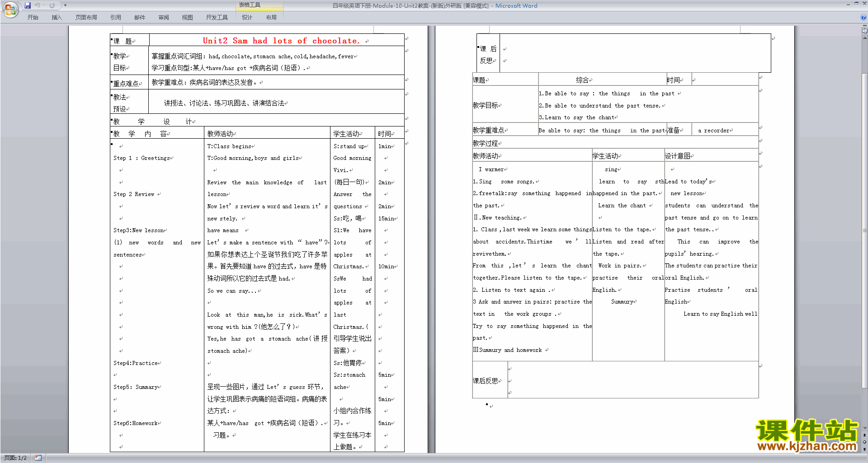Click the 表格工具 contextual tab header

(259, 5)
